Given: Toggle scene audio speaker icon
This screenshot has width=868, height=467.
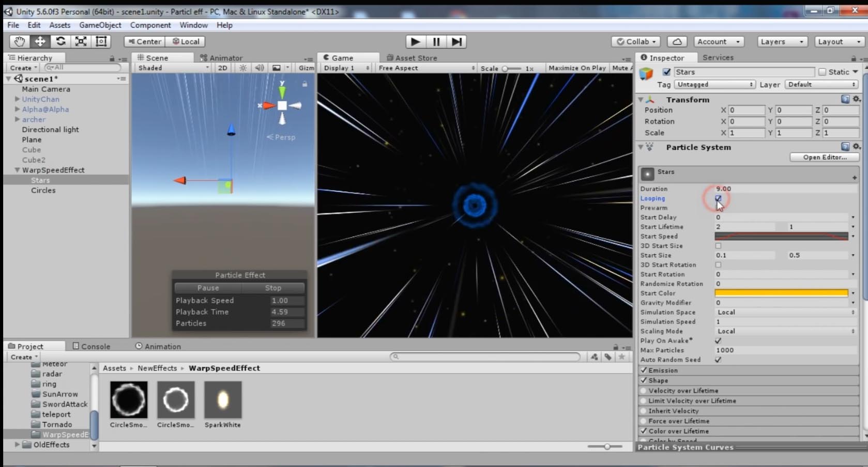Looking at the screenshot, I should tap(260, 68).
